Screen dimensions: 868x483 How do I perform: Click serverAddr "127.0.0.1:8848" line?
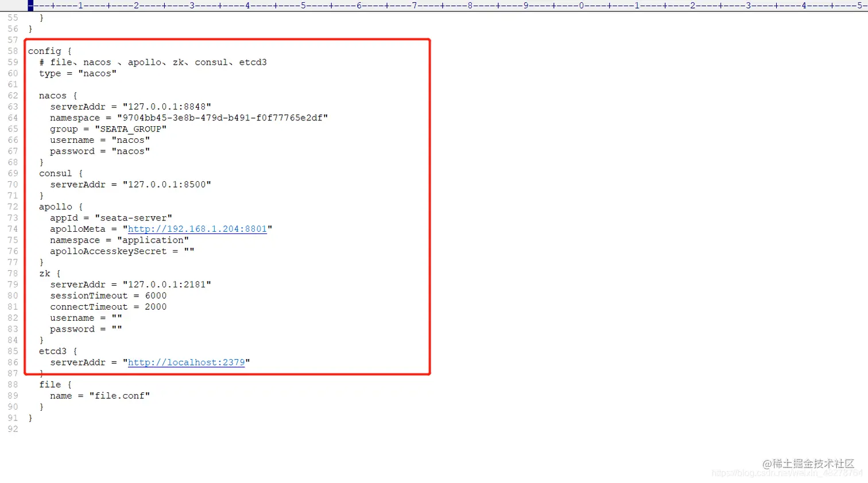point(130,107)
